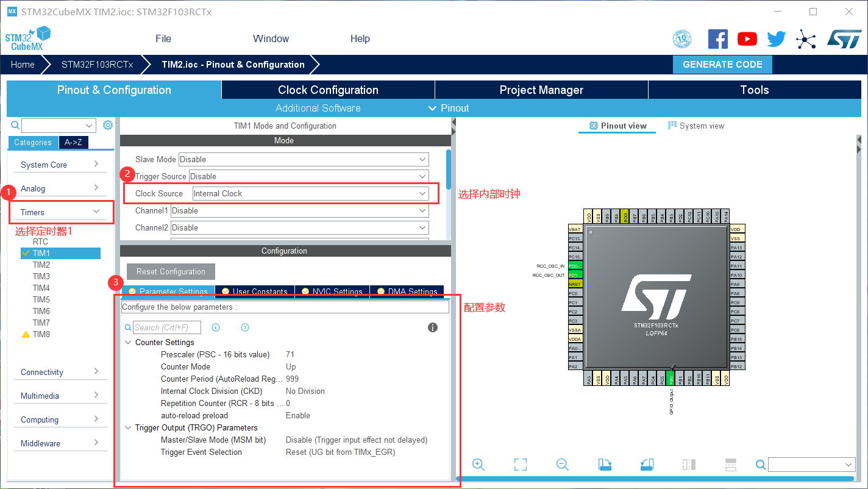This screenshot has height=489, width=868.
Task: Click the Prescaler value 71
Action: pos(290,354)
